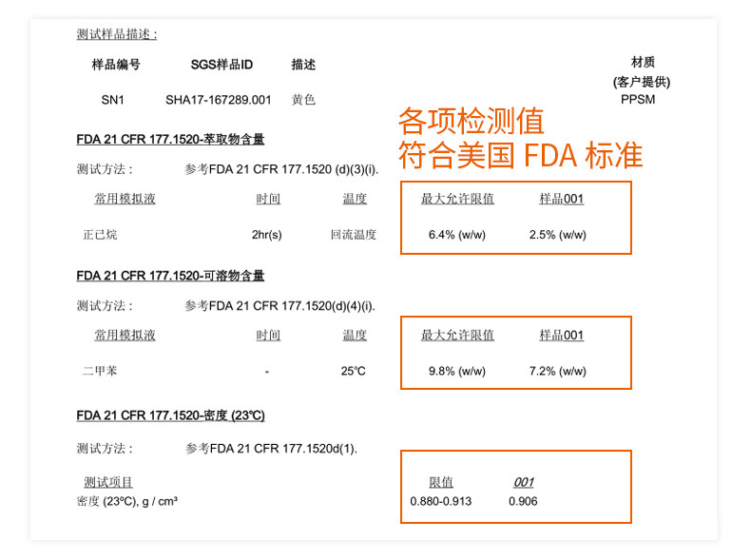Select the SGS样品ID column header
Viewport: 751px width, 560px height.
[221, 65]
